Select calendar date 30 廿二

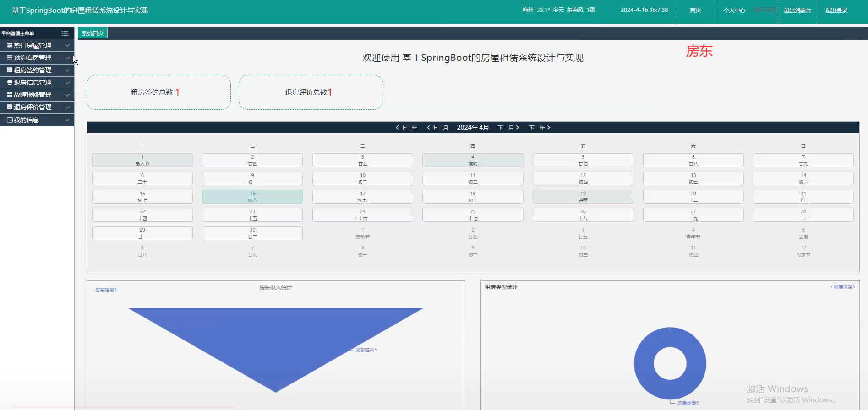252,233
